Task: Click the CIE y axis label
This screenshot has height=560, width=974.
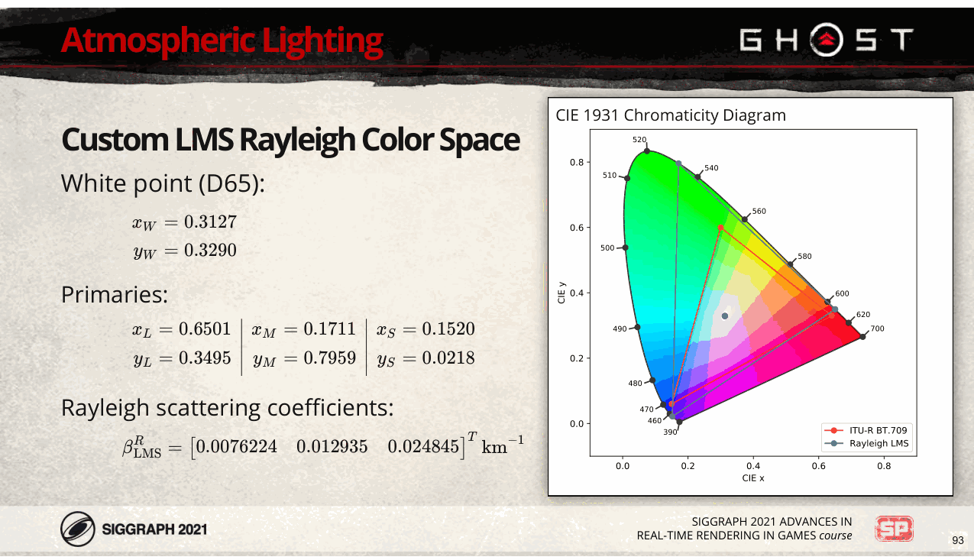Action: [561, 293]
